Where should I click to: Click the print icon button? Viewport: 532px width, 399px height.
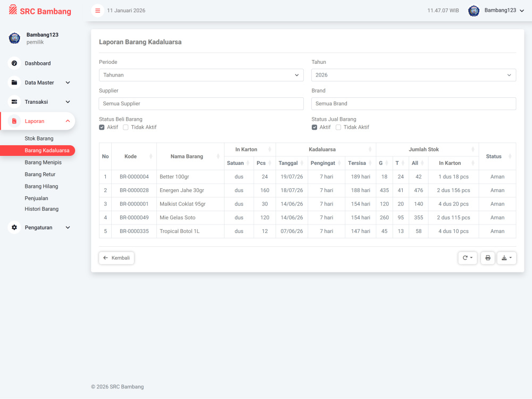tap(487, 258)
